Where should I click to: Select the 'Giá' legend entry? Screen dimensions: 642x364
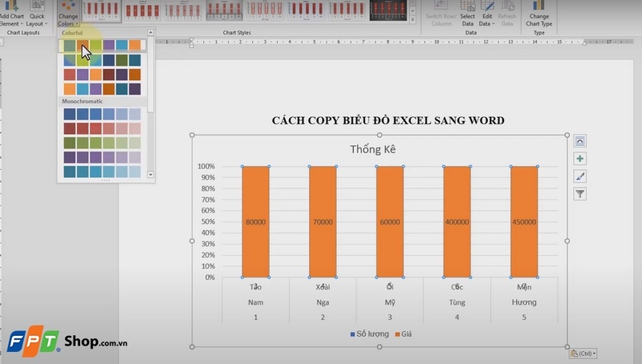404,334
